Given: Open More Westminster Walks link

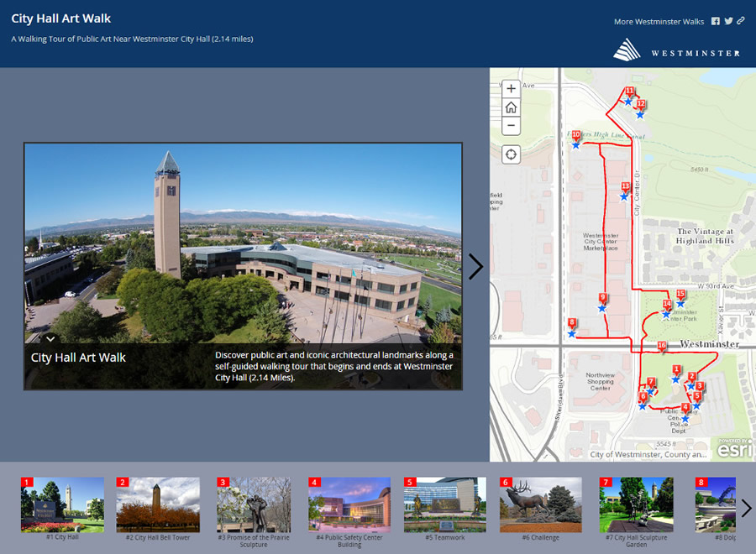Looking at the screenshot, I should click(659, 22).
